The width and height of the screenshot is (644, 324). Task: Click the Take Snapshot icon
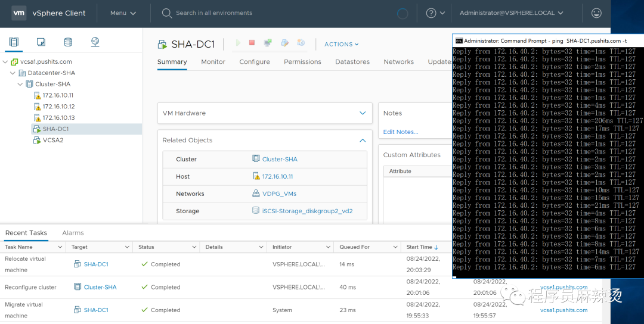301,43
